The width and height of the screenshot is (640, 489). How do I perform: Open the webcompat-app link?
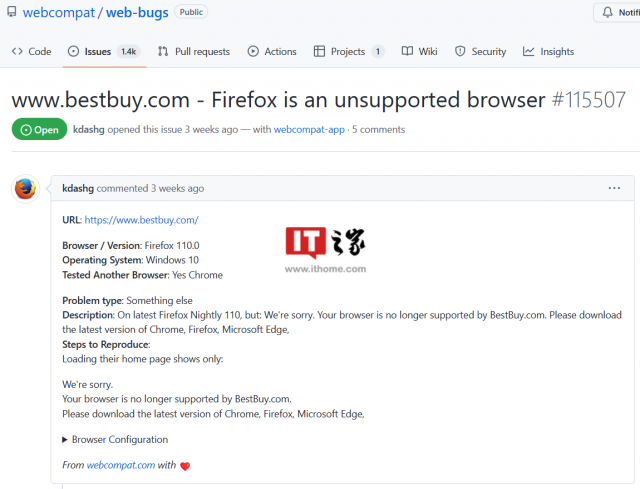[x=309, y=129]
